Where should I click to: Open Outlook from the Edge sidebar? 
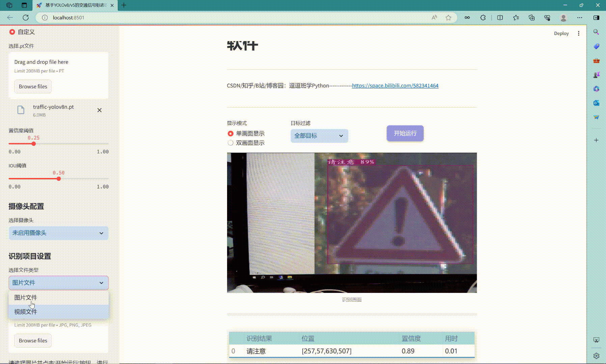(596, 103)
